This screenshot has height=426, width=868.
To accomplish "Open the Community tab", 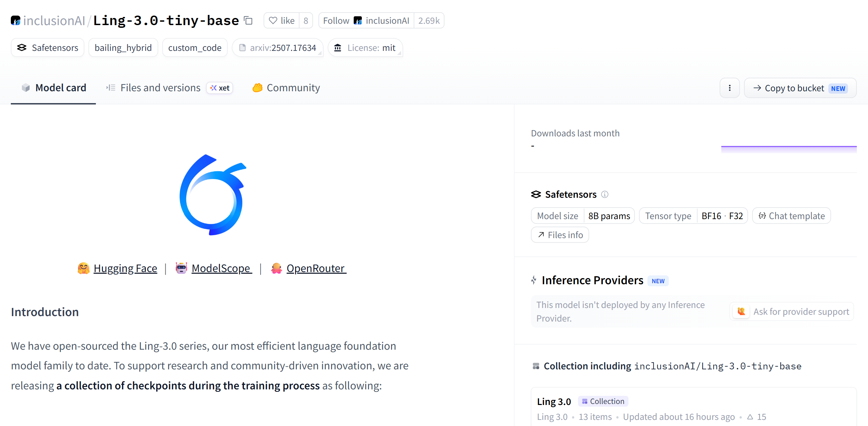I will 286,88.
